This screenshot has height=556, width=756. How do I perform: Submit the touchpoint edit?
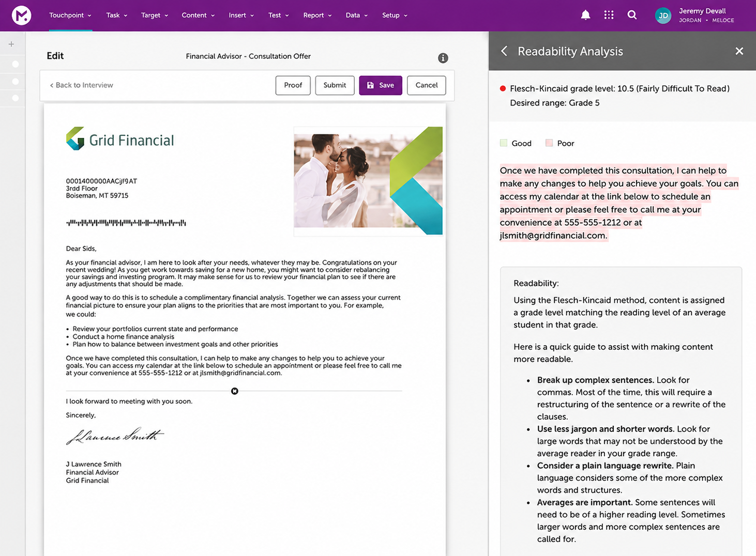[x=335, y=85]
